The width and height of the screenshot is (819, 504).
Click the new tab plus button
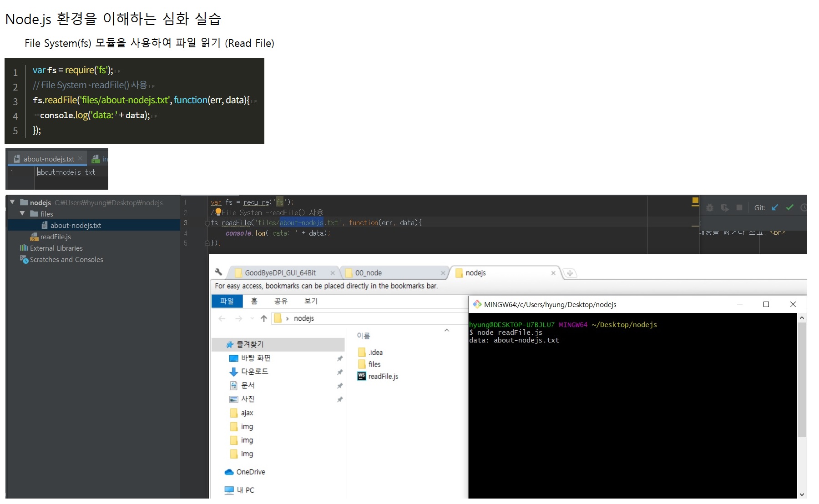coord(570,273)
